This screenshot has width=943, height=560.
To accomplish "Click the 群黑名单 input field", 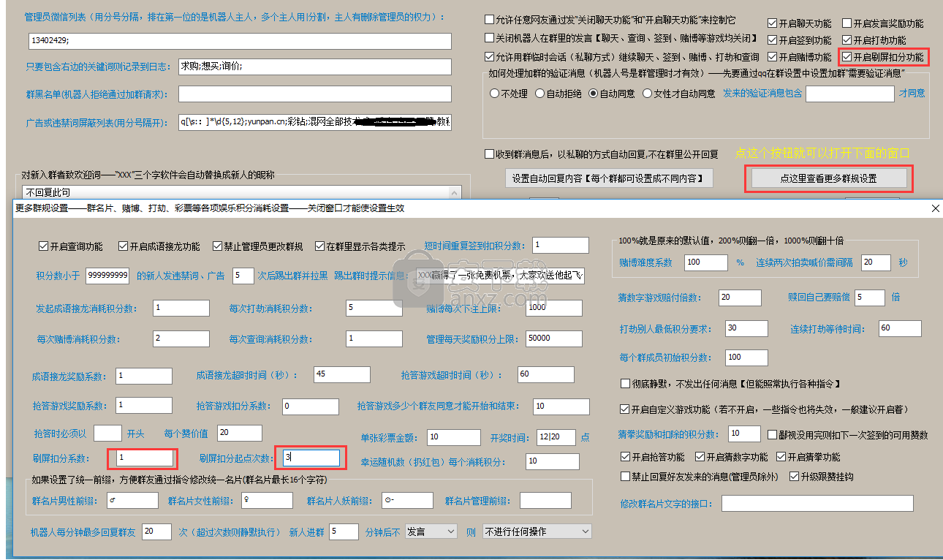I will pos(314,94).
